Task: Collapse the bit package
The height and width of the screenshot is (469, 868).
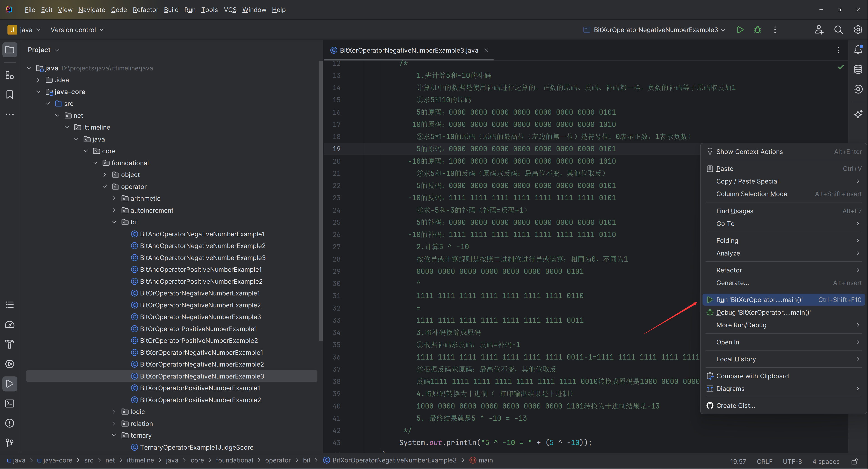Action: point(114,222)
